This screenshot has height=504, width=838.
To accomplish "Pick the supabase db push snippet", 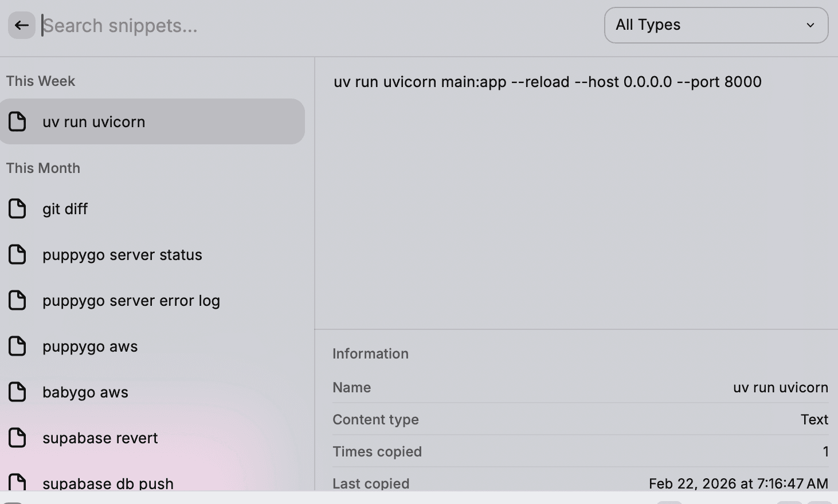I will click(x=108, y=483).
